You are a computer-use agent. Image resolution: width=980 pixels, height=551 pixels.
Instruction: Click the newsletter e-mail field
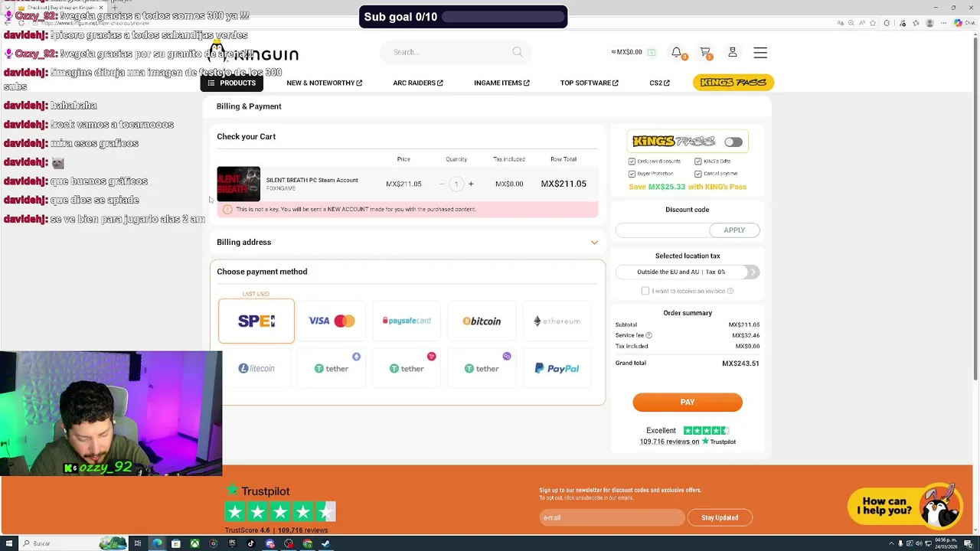[x=611, y=517]
